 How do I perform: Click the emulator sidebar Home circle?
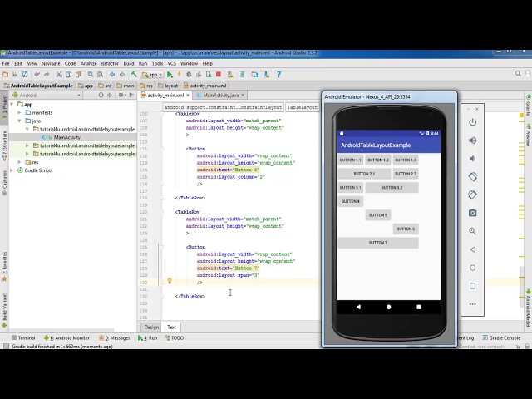coord(472,268)
